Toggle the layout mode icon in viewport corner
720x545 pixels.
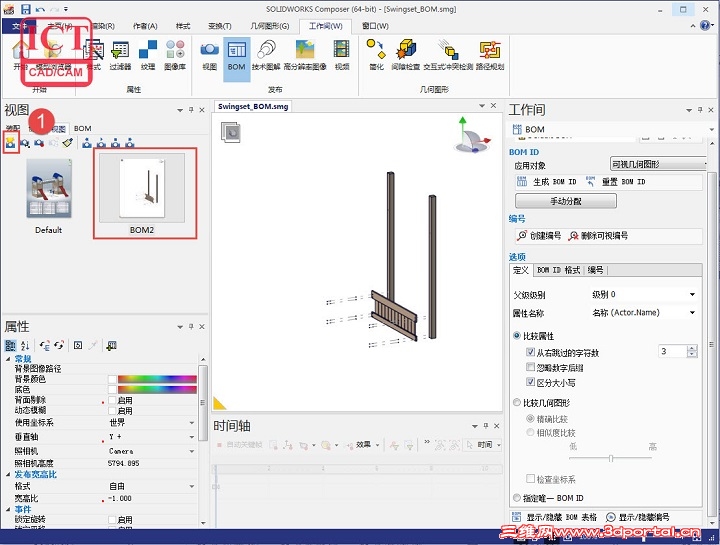coord(230,132)
